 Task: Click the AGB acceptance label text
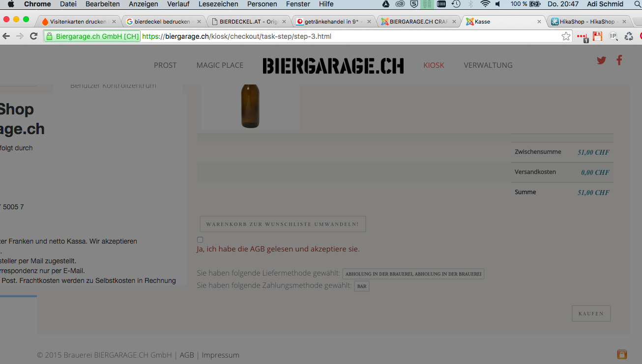[x=278, y=249]
